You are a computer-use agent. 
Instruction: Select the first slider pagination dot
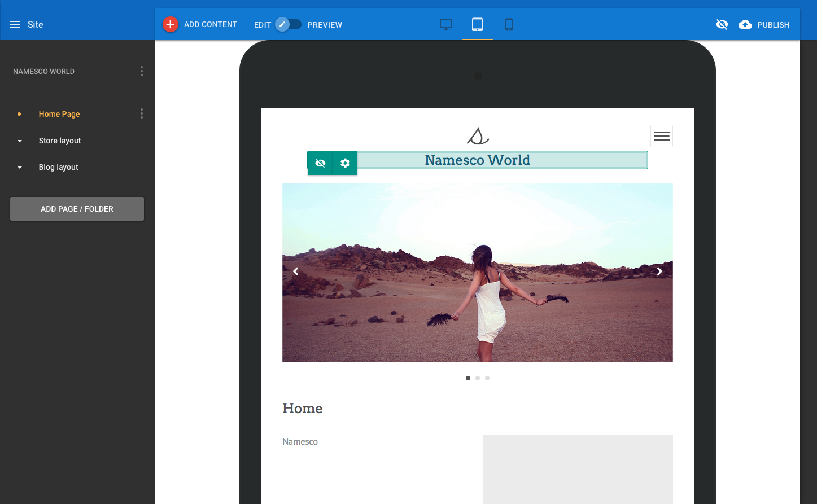tap(468, 378)
